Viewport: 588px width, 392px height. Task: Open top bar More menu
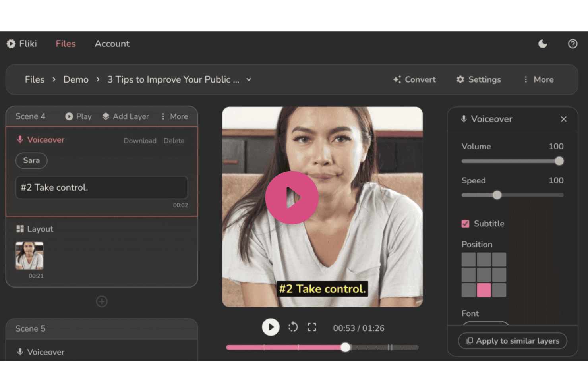[x=539, y=79]
